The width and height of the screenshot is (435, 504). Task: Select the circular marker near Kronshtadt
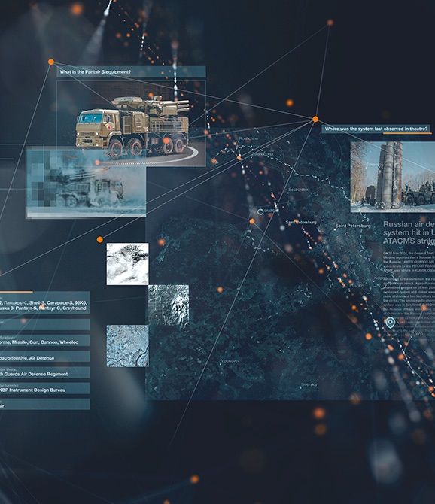[260, 211]
